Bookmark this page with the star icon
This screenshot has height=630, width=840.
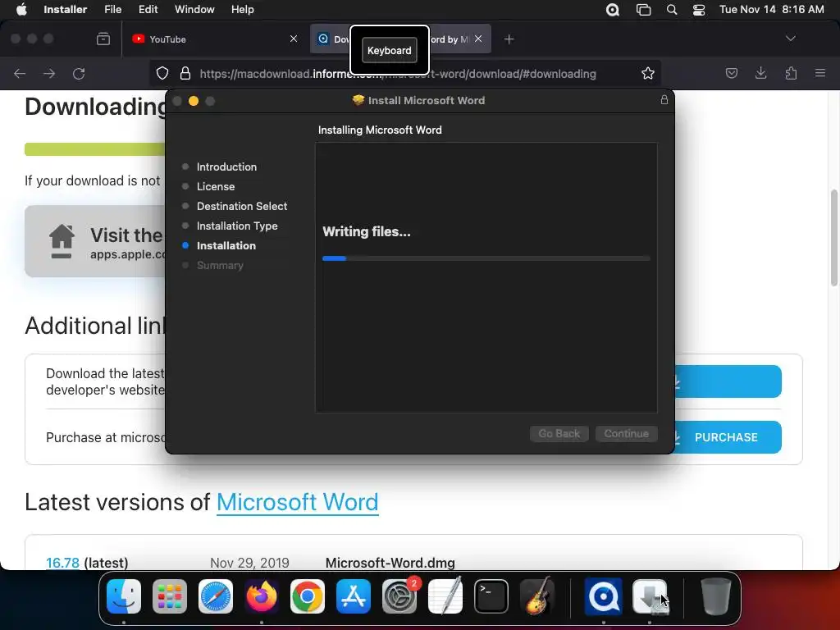tap(648, 73)
